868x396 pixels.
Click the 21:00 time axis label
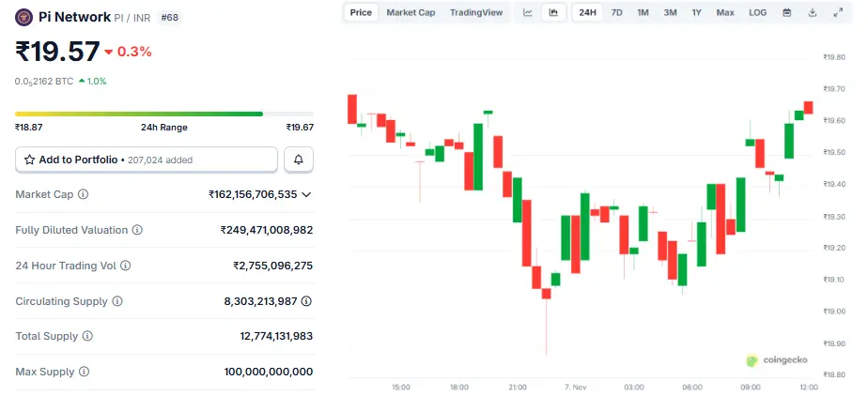pos(518,388)
